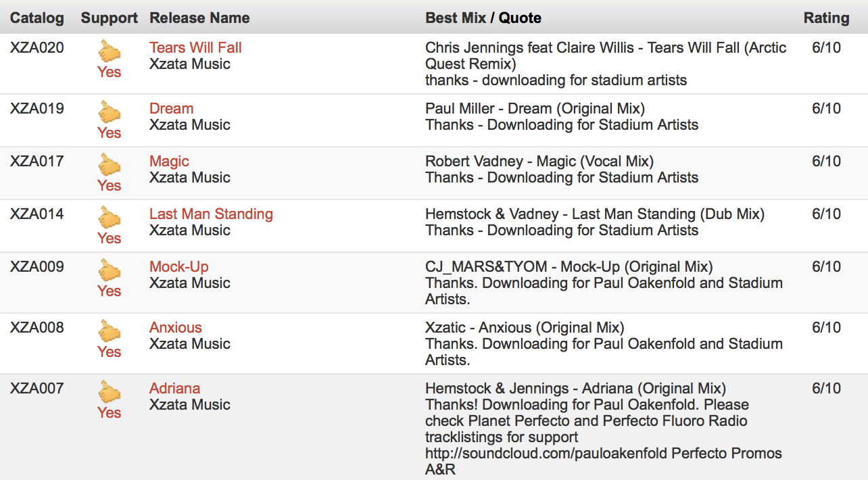Open the Adriana release link

175,389
